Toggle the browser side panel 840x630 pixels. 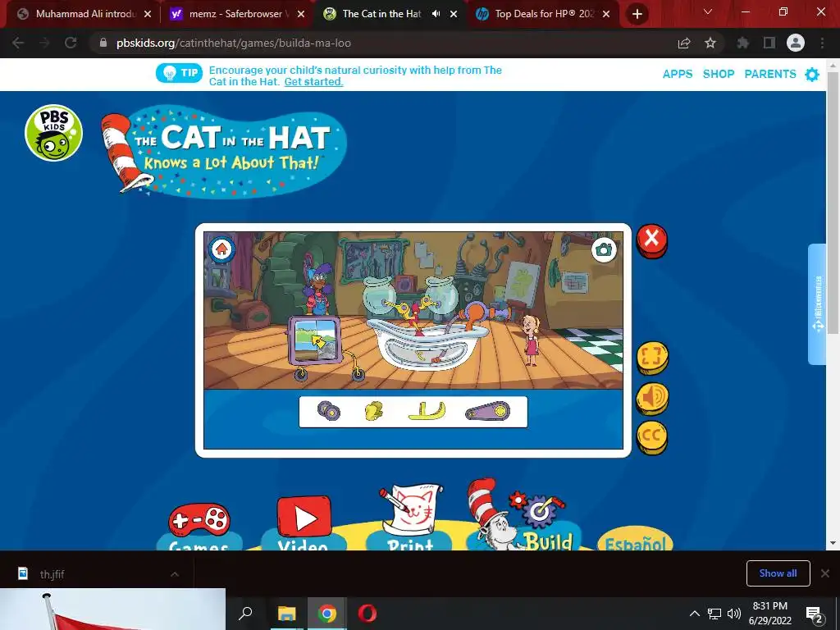click(769, 43)
